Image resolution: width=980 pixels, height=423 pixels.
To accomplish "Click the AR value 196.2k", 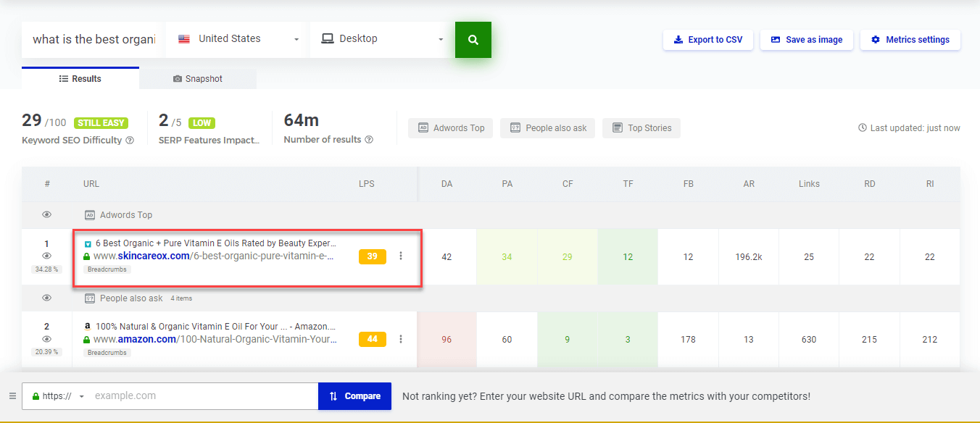I will tap(749, 256).
